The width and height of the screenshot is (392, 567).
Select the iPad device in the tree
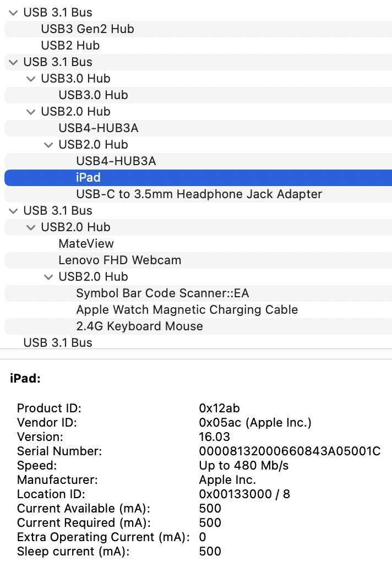point(88,178)
